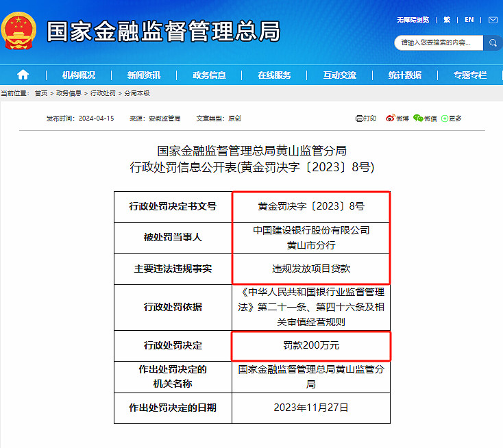Select cell 黄金罚决字〔2023〕8号 in table

tap(311, 206)
